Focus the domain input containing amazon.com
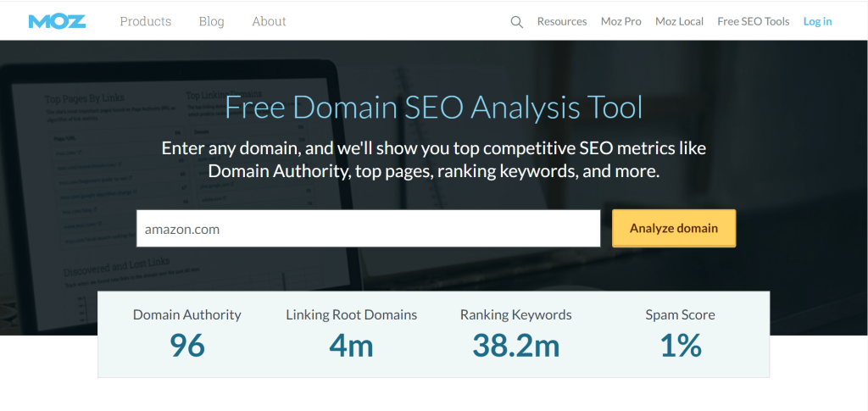The image size is (868, 411). [x=368, y=228]
